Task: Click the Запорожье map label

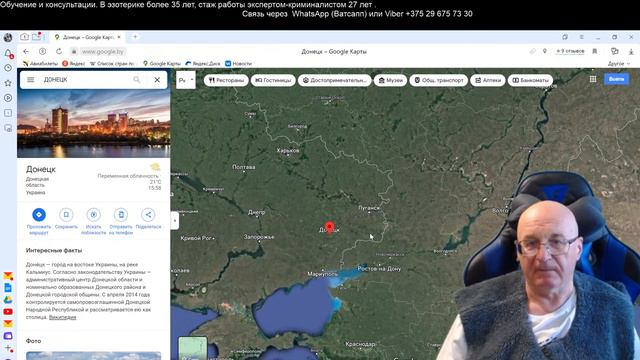Action: [259, 237]
